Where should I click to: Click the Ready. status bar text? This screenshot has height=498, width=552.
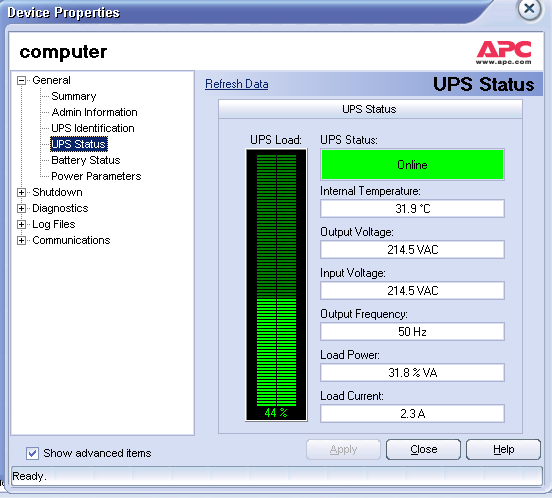[x=29, y=476]
